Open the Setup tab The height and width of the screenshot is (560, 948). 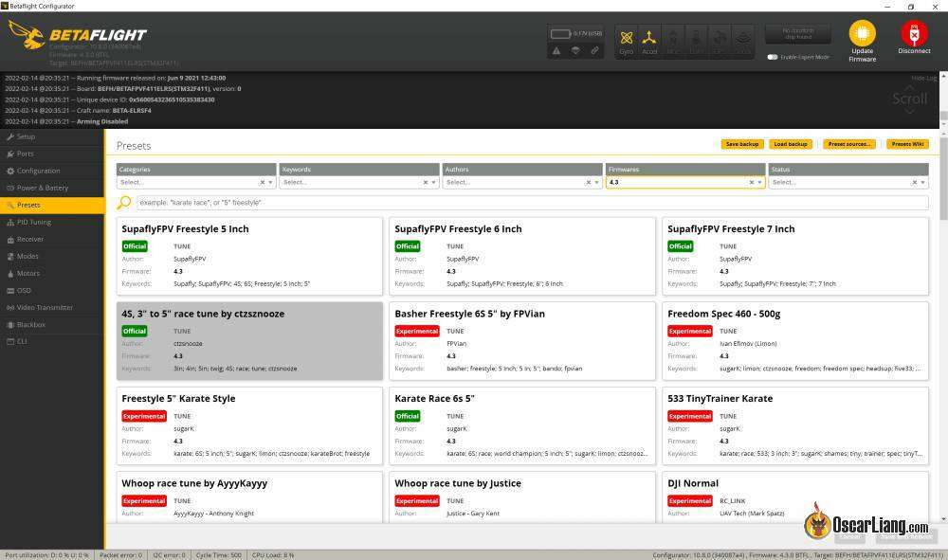[52, 137]
